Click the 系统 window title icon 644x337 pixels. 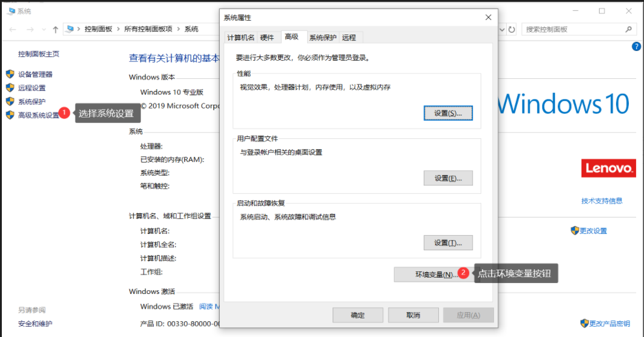point(11,11)
